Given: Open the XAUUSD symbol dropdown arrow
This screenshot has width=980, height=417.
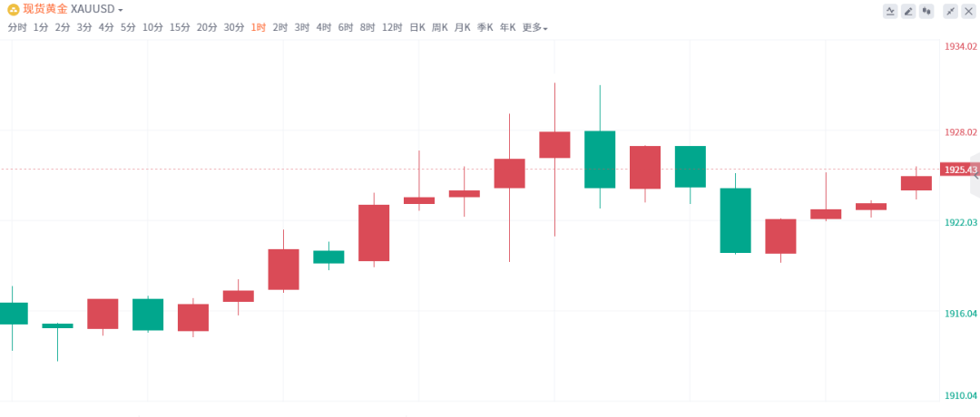Looking at the screenshot, I should pos(121,10).
